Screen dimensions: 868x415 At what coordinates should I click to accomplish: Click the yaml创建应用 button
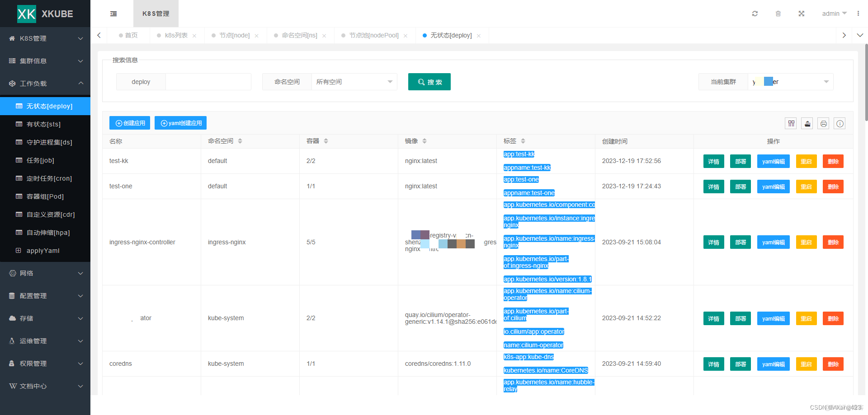[x=180, y=123]
